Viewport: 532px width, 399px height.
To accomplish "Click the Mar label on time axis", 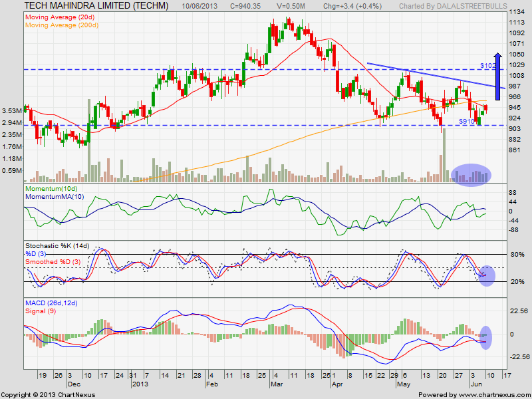I will point(275,384).
